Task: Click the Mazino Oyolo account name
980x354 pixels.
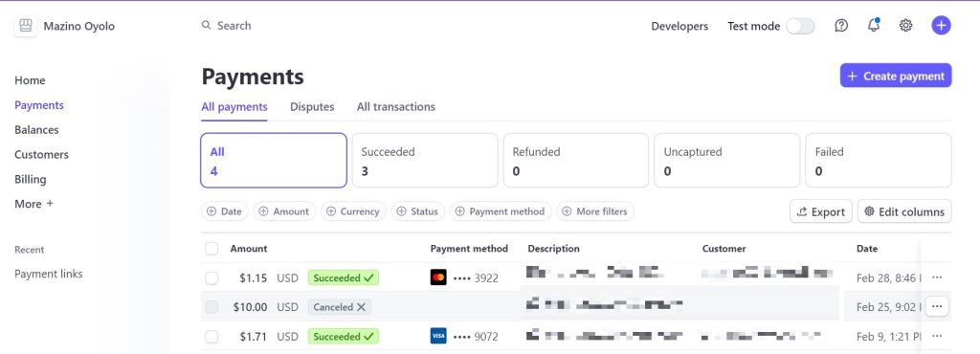Action: (x=78, y=26)
